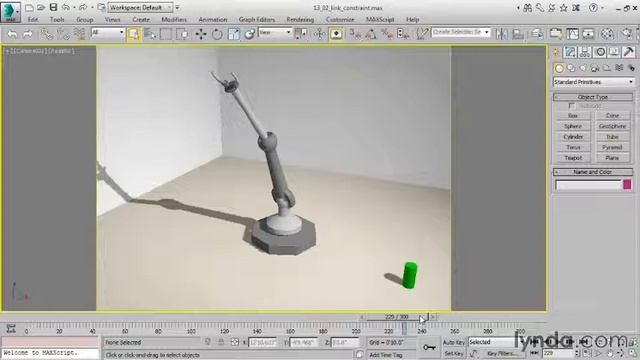
Task: Open the Standard Primitives category dropdown
Action: pyautogui.click(x=593, y=82)
